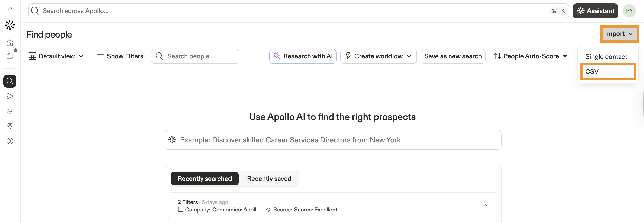Click Save as new search
The width and height of the screenshot is (644, 223).
pos(453,56)
